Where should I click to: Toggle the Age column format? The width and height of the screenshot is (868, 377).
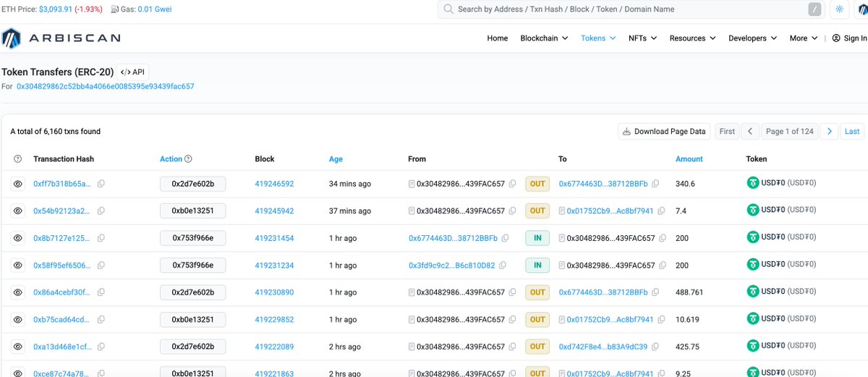336,159
